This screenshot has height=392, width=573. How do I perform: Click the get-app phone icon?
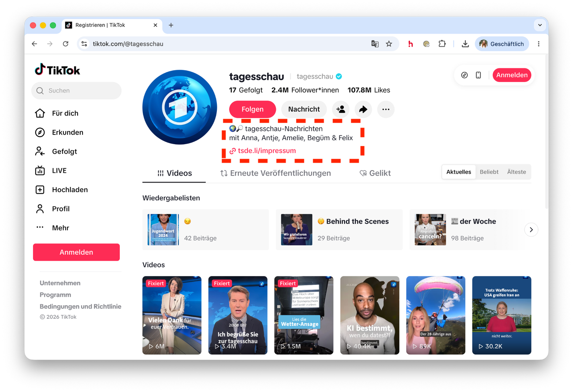478,75
